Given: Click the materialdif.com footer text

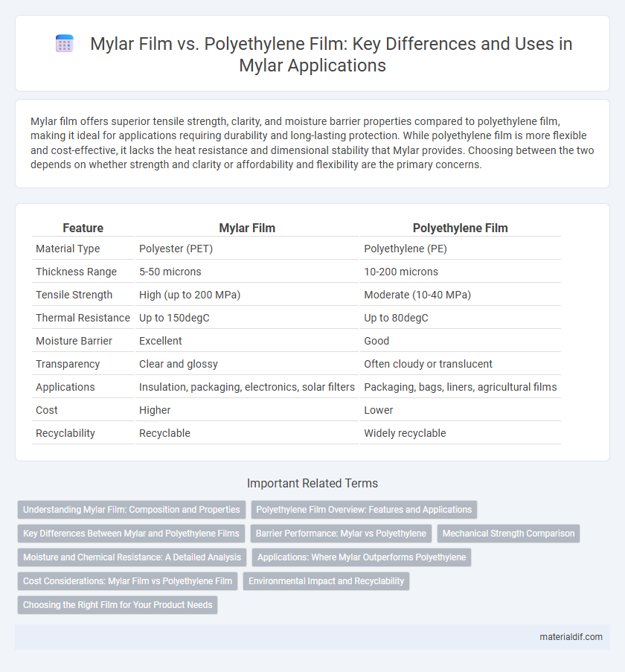Looking at the screenshot, I should (571, 637).
